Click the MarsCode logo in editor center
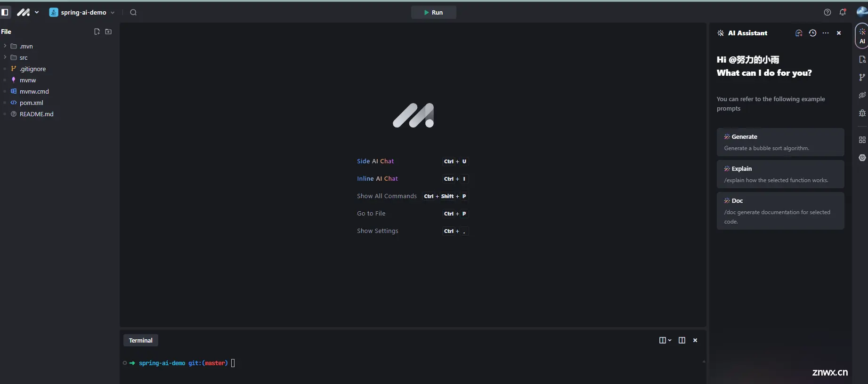The width and height of the screenshot is (868, 384). [414, 115]
